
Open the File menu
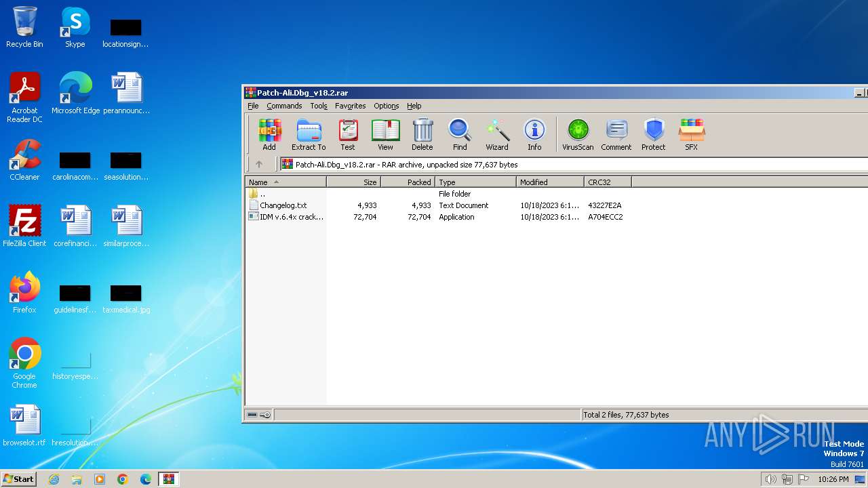pyautogui.click(x=253, y=106)
